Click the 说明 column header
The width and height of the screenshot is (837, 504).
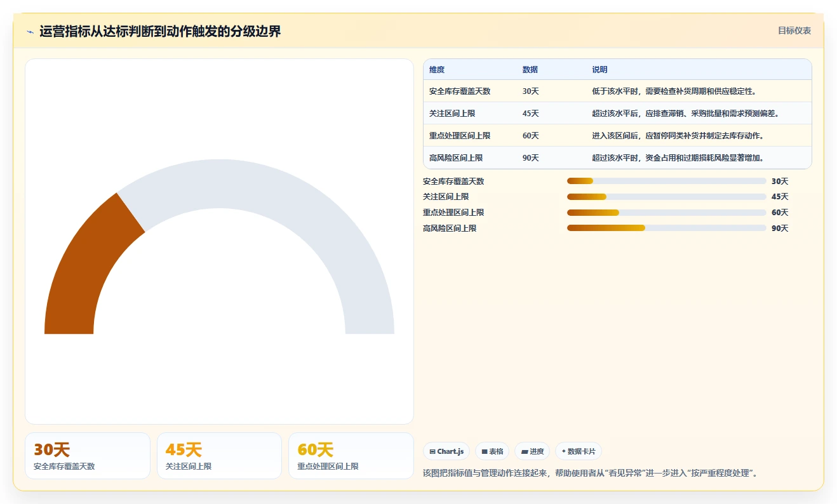click(x=600, y=70)
